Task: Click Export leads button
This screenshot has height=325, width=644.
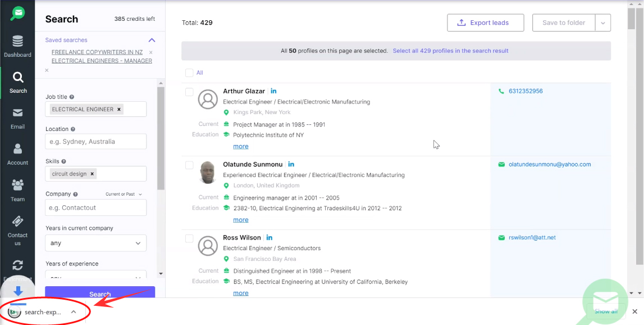Action: (x=486, y=22)
